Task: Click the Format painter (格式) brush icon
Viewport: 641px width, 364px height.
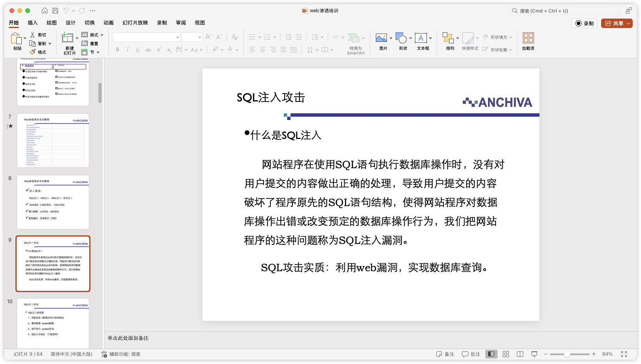Action: pyautogui.click(x=33, y=52)
